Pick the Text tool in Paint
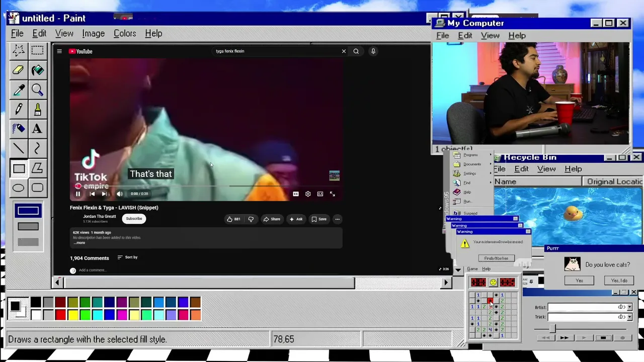Viewport: 644px width, 362px height. click(x=37, y=129)
